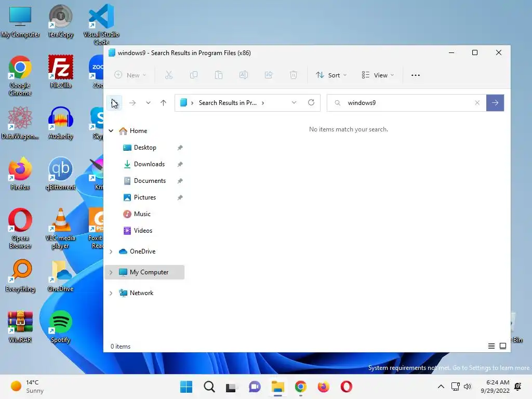Image resolution: width=532 pixels, height=399 pixels.
Task: Click the Copy icon in toolbar
Action: point(194,75)
